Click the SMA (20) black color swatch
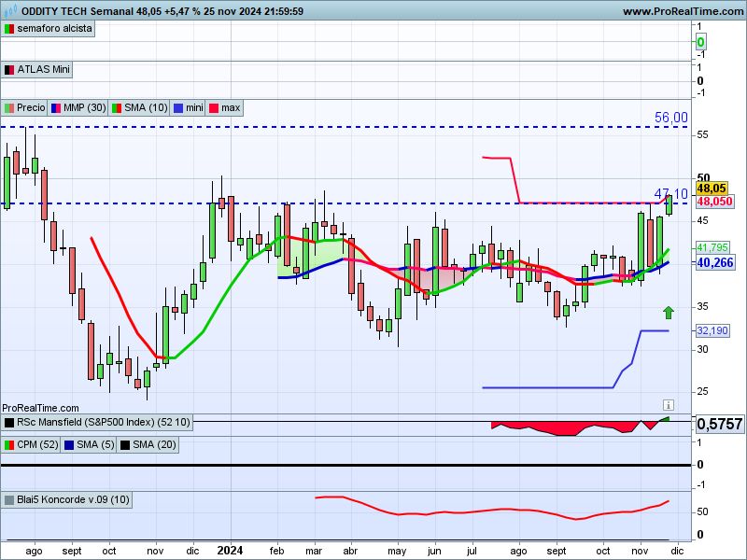Screen dimensions: 747x560 pyautogui.click(x=125, y=445)
